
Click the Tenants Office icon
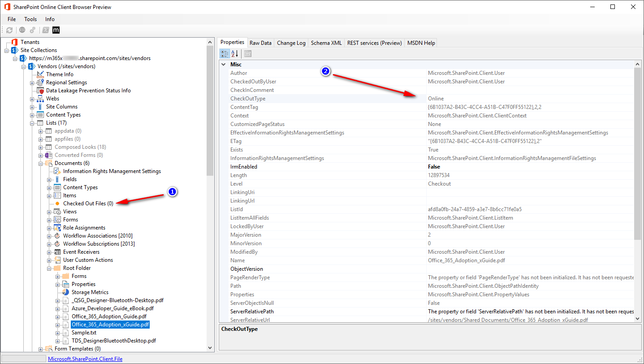click(15, 42)
